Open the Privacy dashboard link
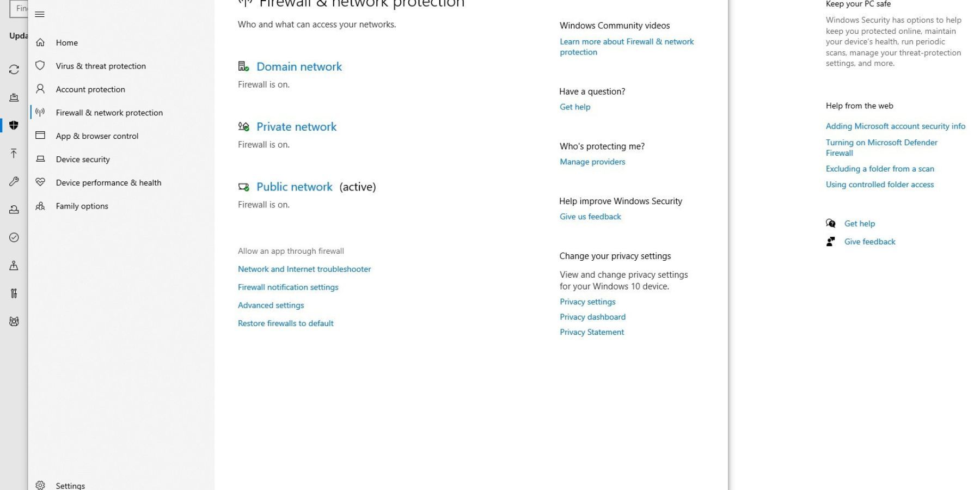This screenshot has height=490, width=980. click(x=592, y=316)
